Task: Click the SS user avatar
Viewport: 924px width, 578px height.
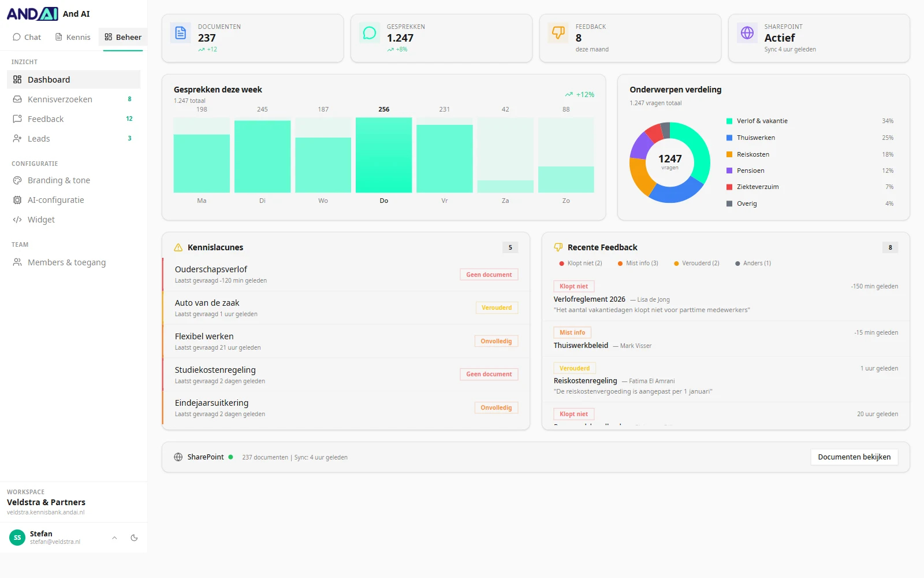Action: (17, 538)
